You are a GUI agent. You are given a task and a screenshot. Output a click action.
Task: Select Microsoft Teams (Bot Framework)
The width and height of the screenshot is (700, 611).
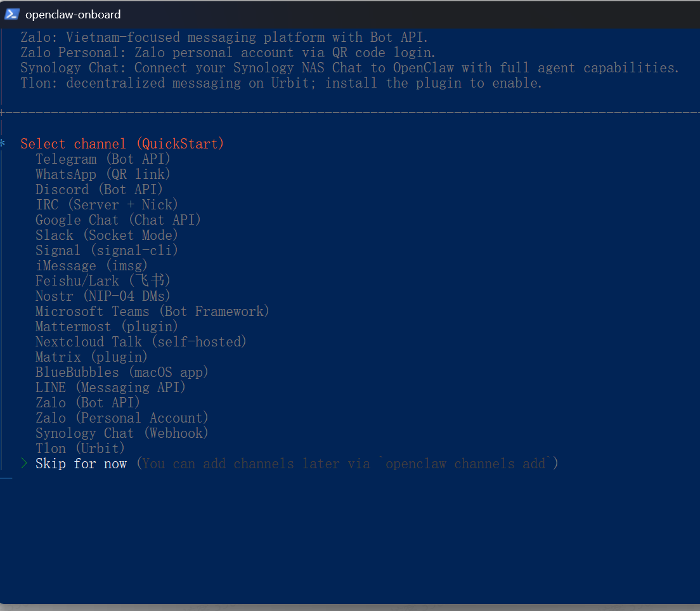[152, 312]
